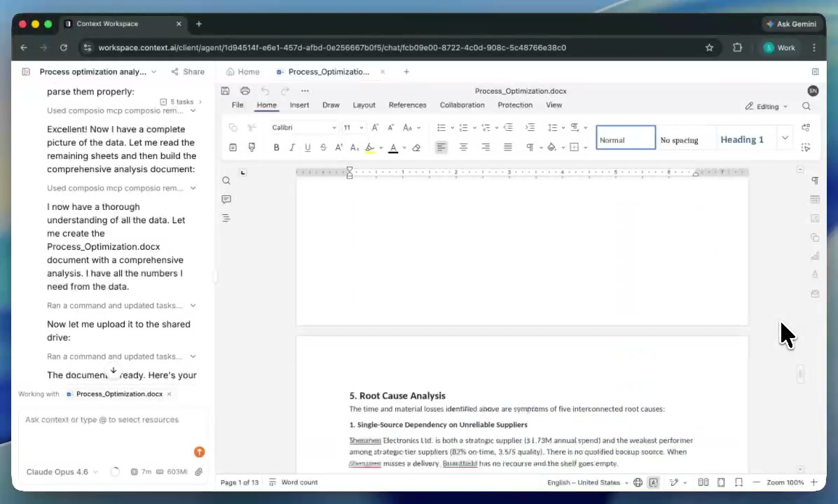This screenshot has height=504, width=838.
Task: Align text left
Action: [x=441, y=148]
